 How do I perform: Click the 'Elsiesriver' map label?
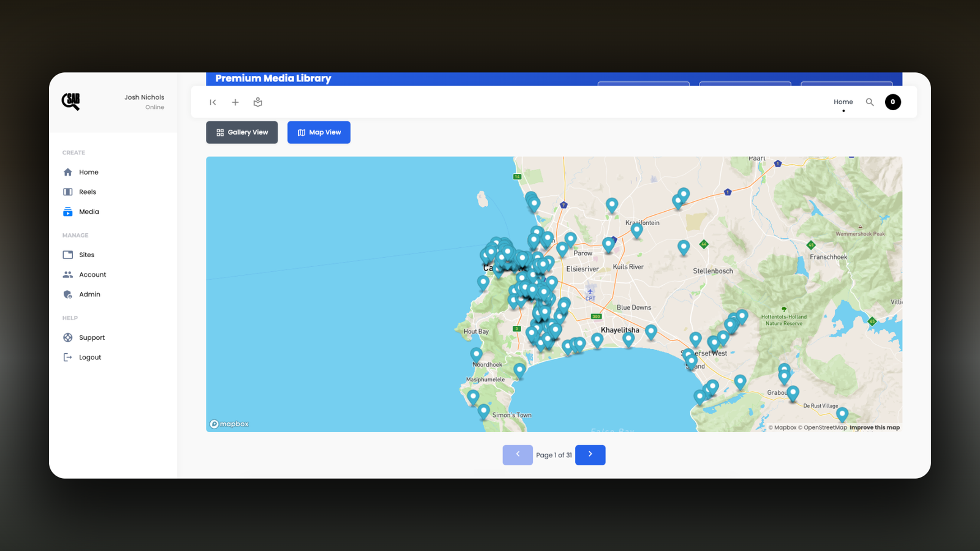pyautogui.click(x=582, y=269)
